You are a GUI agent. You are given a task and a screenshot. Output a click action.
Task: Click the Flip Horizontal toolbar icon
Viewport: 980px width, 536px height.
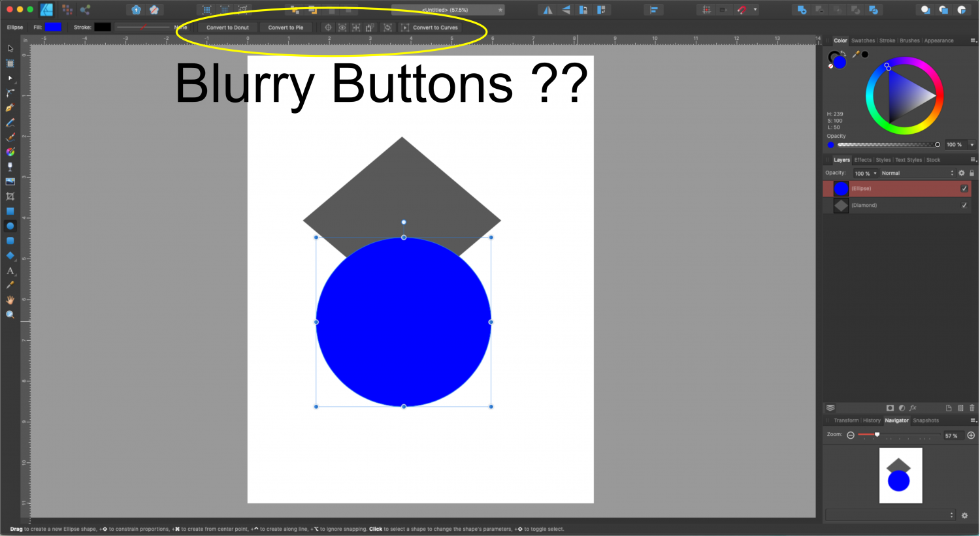(x=547, y=10)
